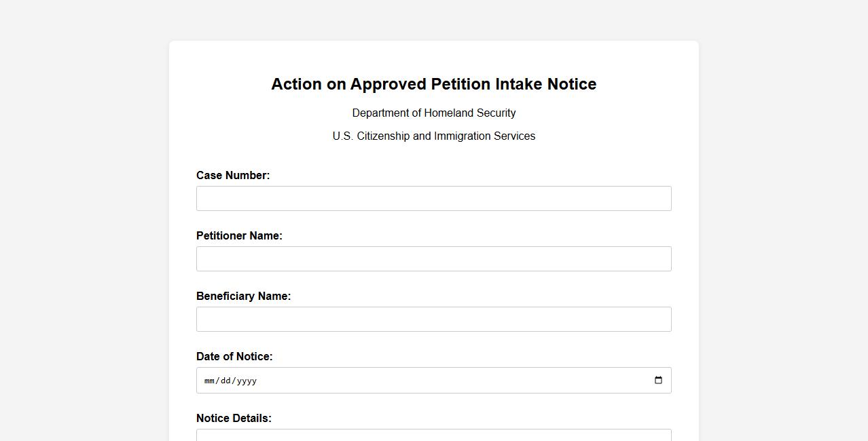This screenshot has height=441, width=868.
Task: Click the "Date of Notice:" label
Action: pos(234,357)
